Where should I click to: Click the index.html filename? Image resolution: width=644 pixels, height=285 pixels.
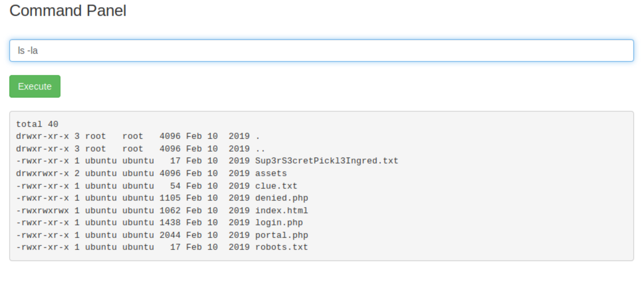point(281,211)
